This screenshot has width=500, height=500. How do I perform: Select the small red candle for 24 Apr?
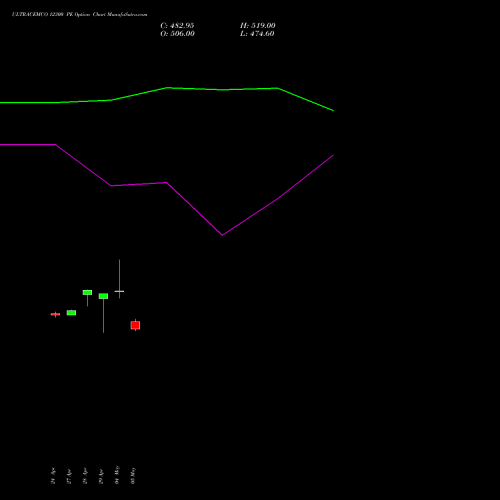(55, 314)
